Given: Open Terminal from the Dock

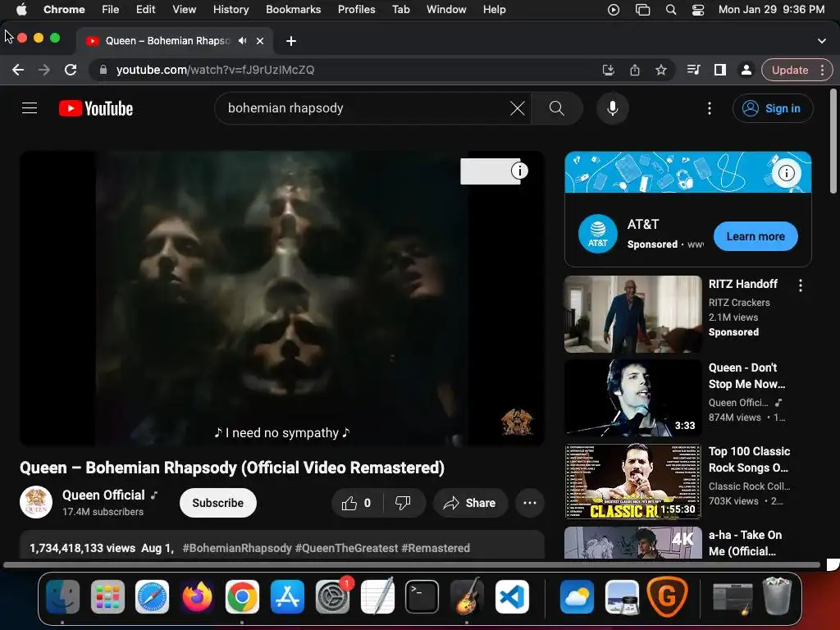Looking at the screenshot, I should (422, 596).
